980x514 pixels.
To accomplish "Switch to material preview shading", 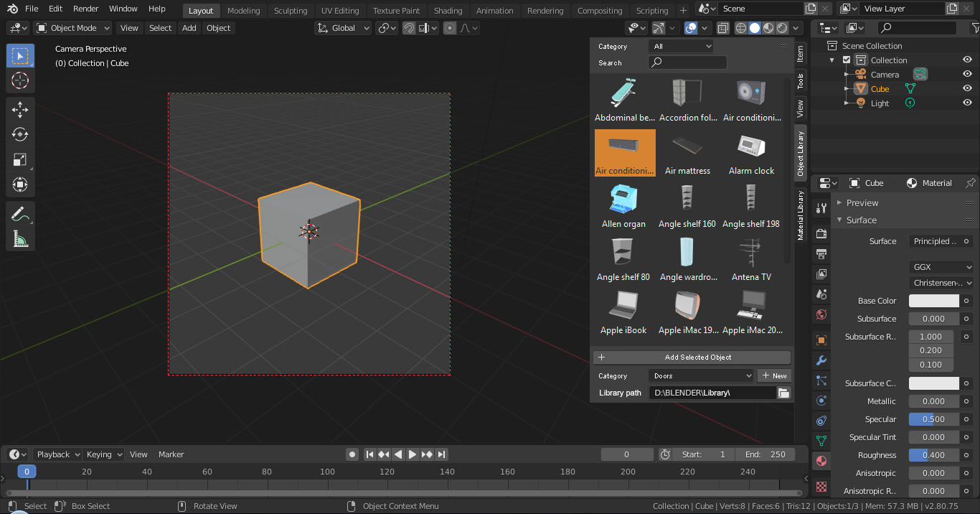I will click(x=768, y=28).
